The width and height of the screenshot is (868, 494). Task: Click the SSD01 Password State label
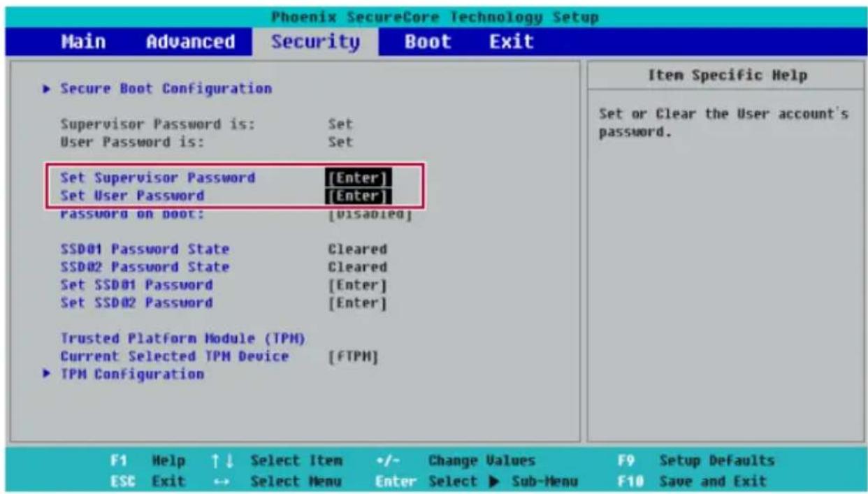click(x=145, y=249)
